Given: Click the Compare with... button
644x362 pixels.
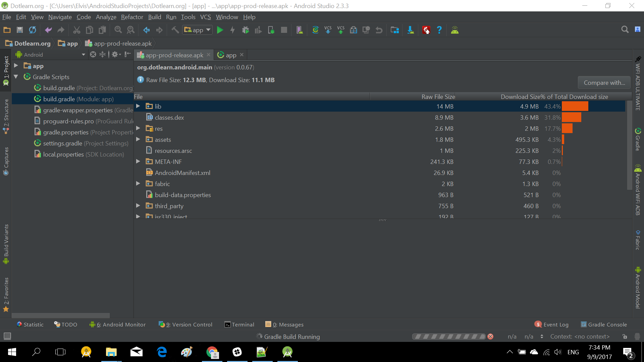Looking at the screenshot, I should click(604, 83).
